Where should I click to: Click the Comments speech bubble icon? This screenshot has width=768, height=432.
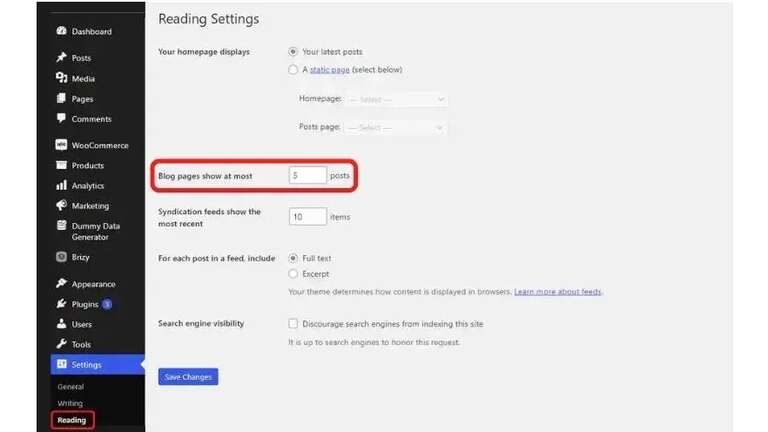(61, 119)
